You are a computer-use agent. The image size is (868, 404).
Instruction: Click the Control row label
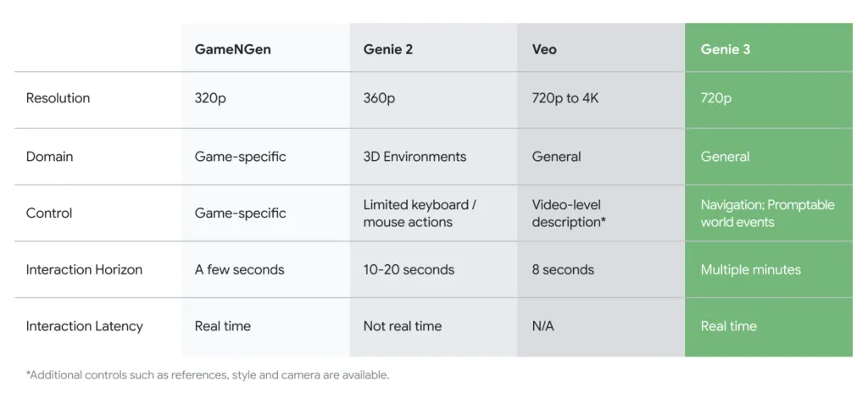tap(49, 213)
